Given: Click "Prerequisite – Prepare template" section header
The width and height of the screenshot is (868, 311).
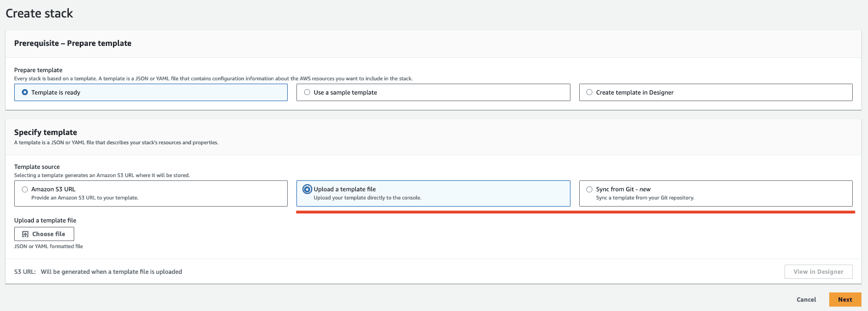Looking at the screenshot, I should click(73, 43).
